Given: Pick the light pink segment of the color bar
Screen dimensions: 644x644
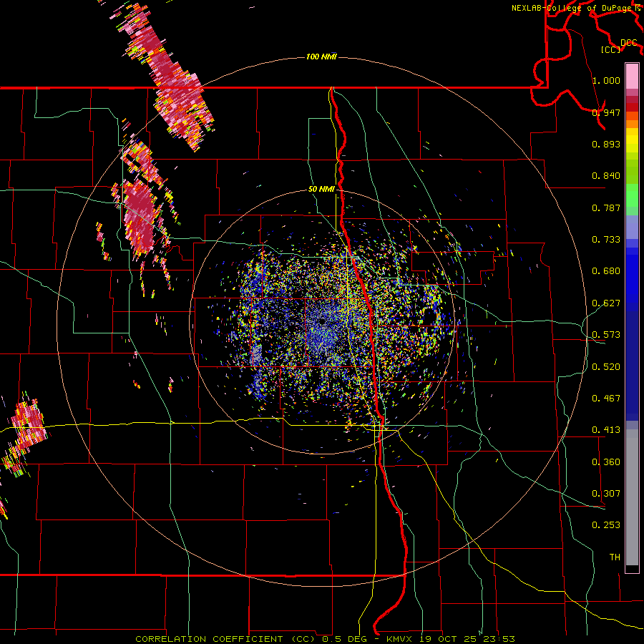Looking at the screenshot, I should (x=632, y=77).
